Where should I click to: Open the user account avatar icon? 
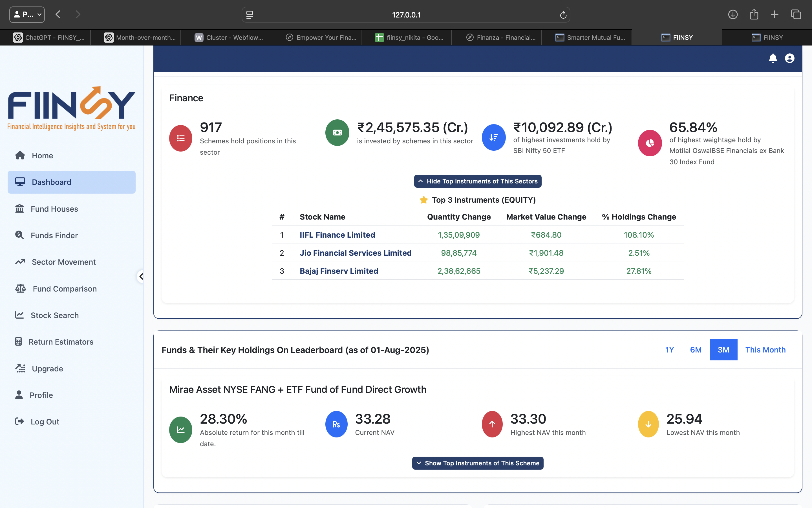pos(789,58)
